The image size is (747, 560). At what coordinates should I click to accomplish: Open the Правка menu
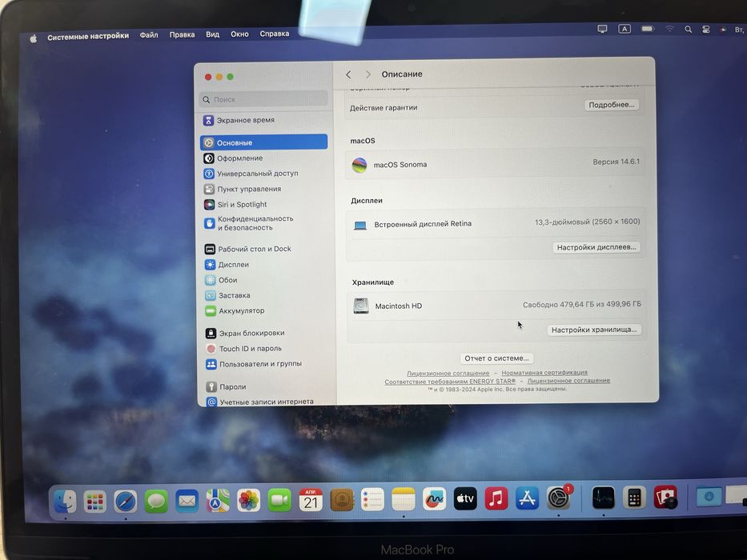[182, 34]
